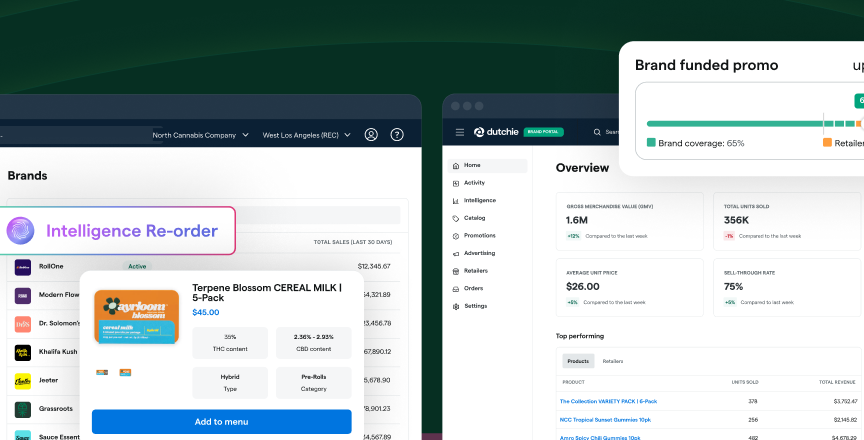Image resolution: width=864 pixels, height=440 pixels.
Task: Open the North Cannabis Company dropdown
Action: point(201,135)
